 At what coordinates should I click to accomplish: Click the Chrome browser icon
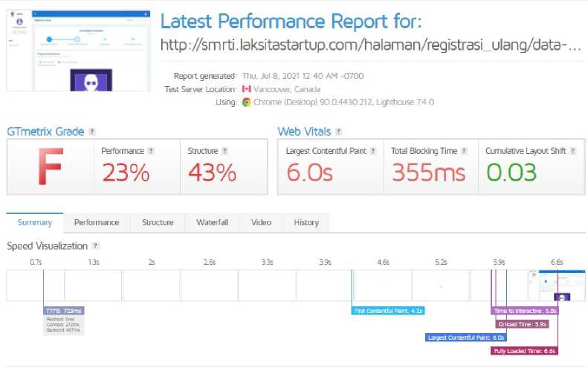pos(246,103)
